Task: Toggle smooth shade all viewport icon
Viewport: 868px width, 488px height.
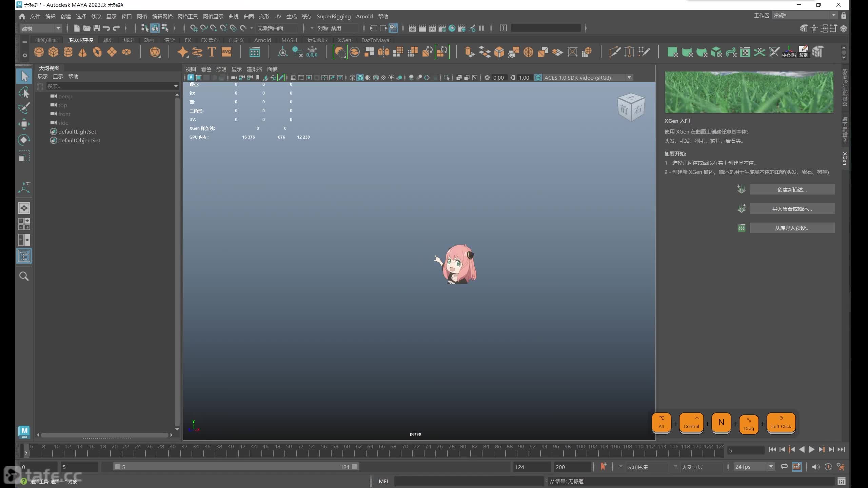Action: 360,78
